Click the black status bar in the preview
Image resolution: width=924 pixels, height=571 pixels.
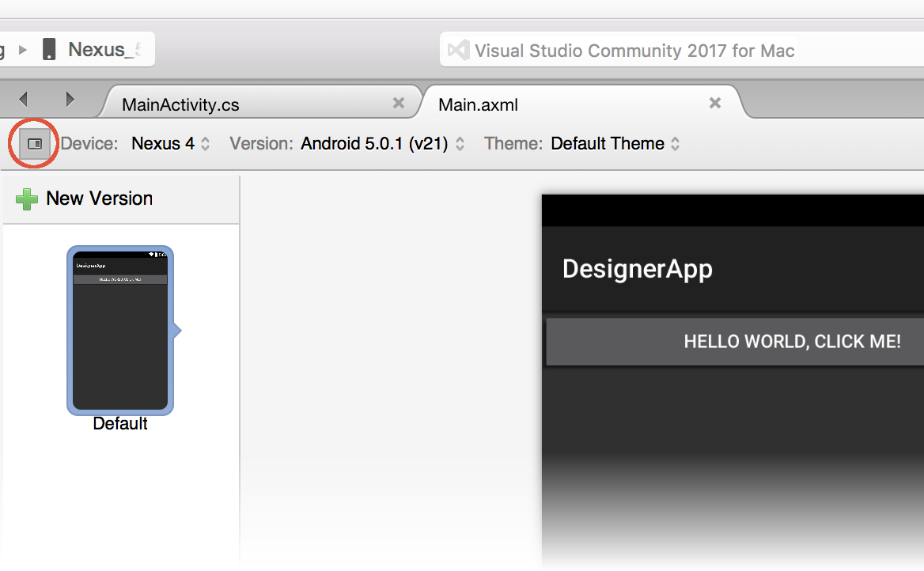coord(733,210)
